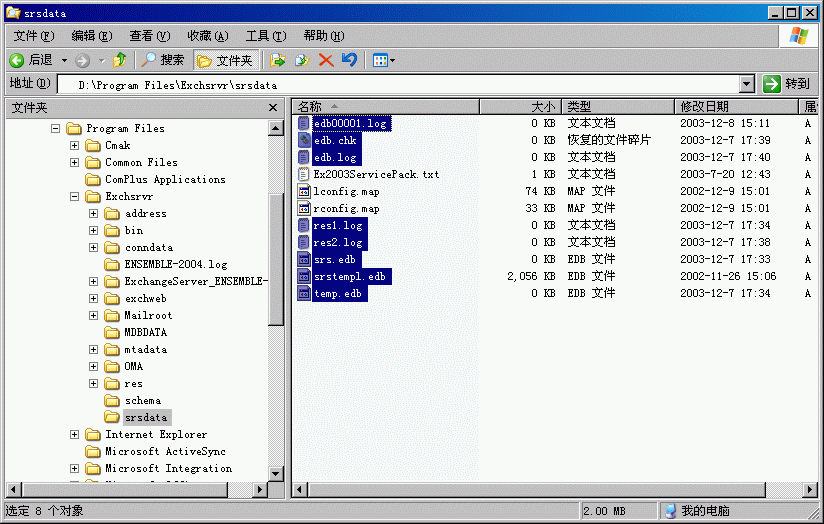
Task: Open the View (查看) menu
Action: coord(149,35)
